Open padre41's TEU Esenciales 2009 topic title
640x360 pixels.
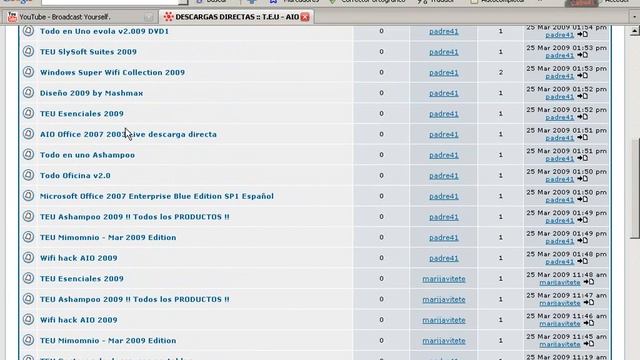click(82, 113)
